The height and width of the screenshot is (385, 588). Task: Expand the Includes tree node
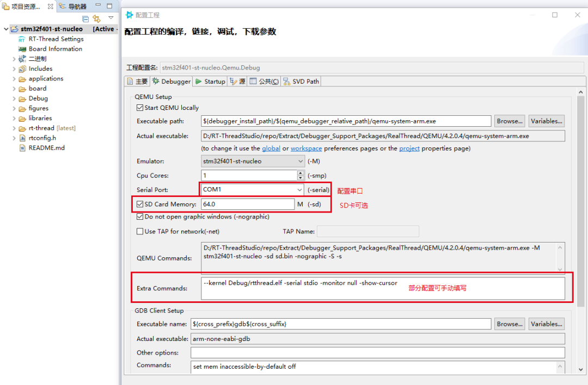point(14,69)
